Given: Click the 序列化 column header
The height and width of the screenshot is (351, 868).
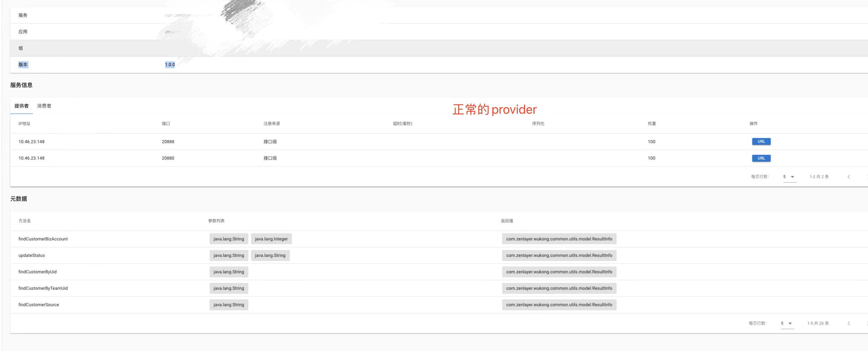Looking at the screenshot, I should click(538, 124).
